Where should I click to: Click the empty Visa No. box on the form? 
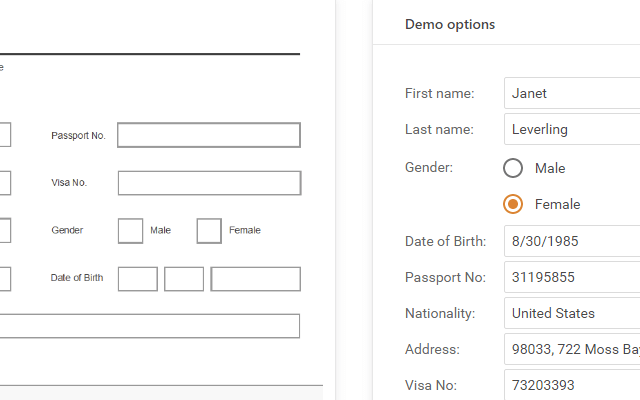(209, 183)
